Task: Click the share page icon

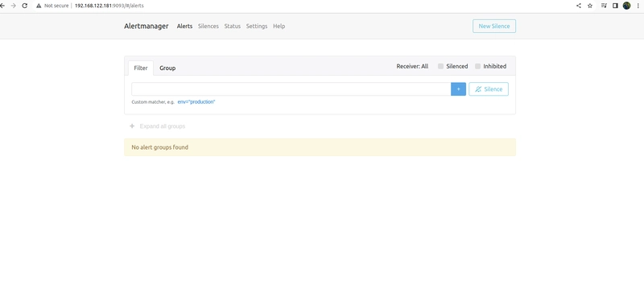Action: point(578,6)
